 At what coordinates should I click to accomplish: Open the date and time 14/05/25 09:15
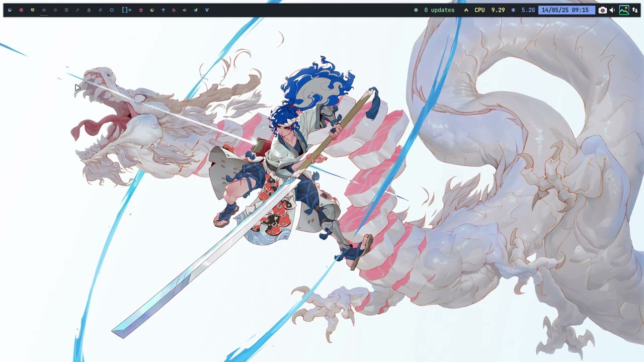(x=566, y=10)
